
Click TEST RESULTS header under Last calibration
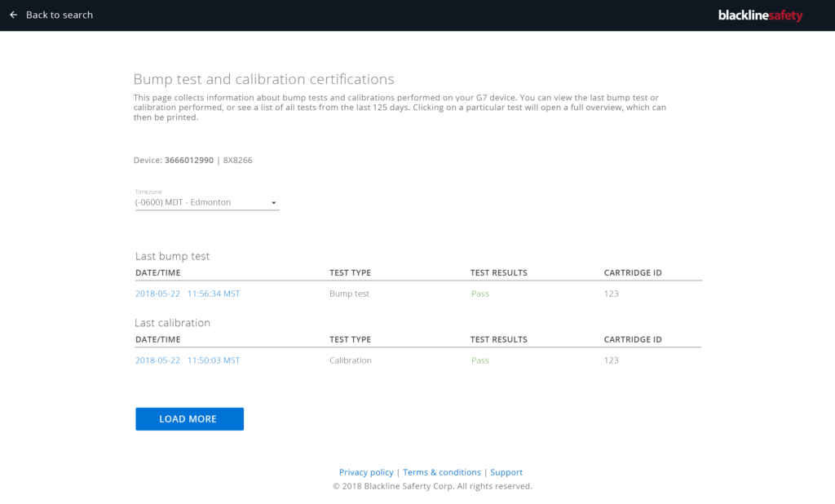[x=498, y=339]
